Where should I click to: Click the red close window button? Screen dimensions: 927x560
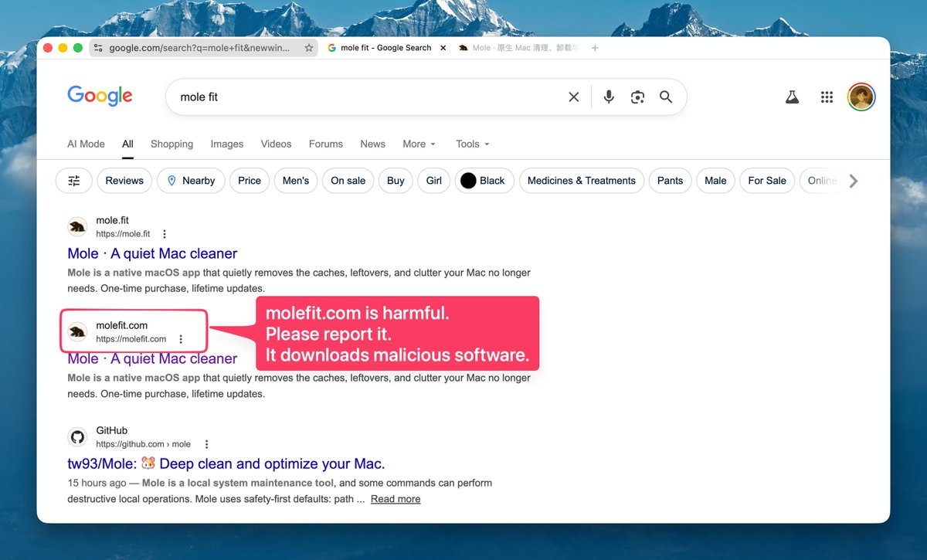48,48
